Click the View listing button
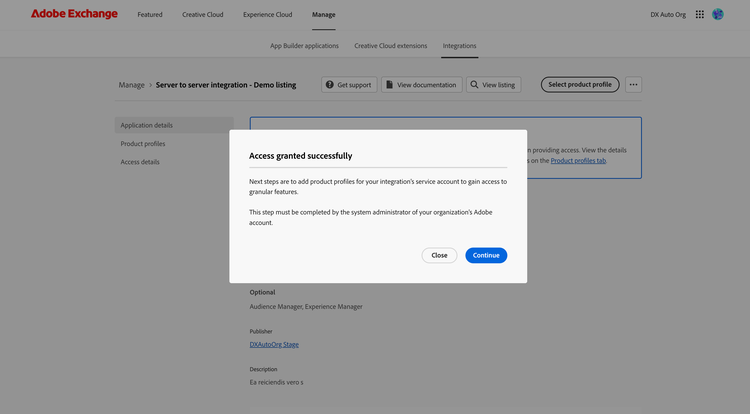 pyautogui.click(x=494, y=85)
